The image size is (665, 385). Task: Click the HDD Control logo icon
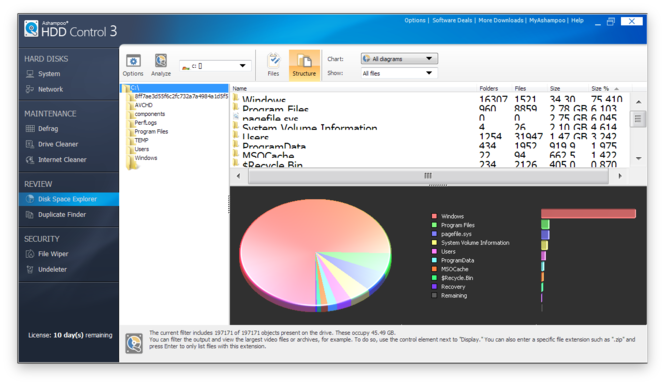pos(31,28)
